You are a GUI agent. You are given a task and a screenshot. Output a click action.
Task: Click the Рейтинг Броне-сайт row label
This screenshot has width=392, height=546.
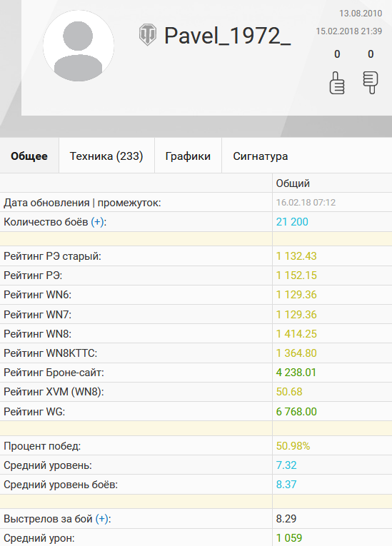[54, 373]
